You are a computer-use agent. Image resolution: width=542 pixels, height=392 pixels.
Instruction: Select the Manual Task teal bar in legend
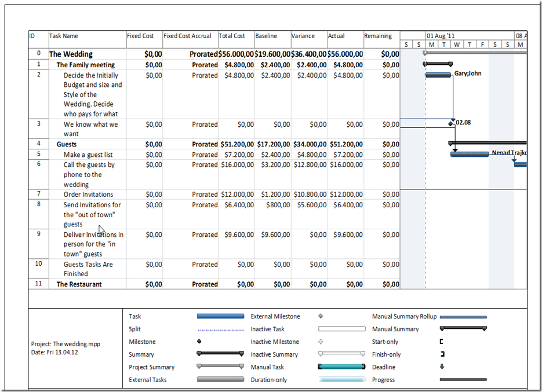(x=341, y=367)
